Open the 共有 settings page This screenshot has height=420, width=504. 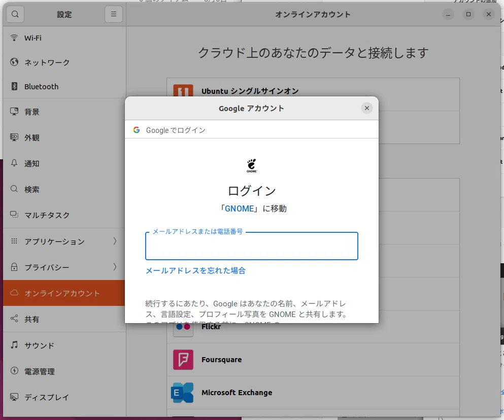64,319
